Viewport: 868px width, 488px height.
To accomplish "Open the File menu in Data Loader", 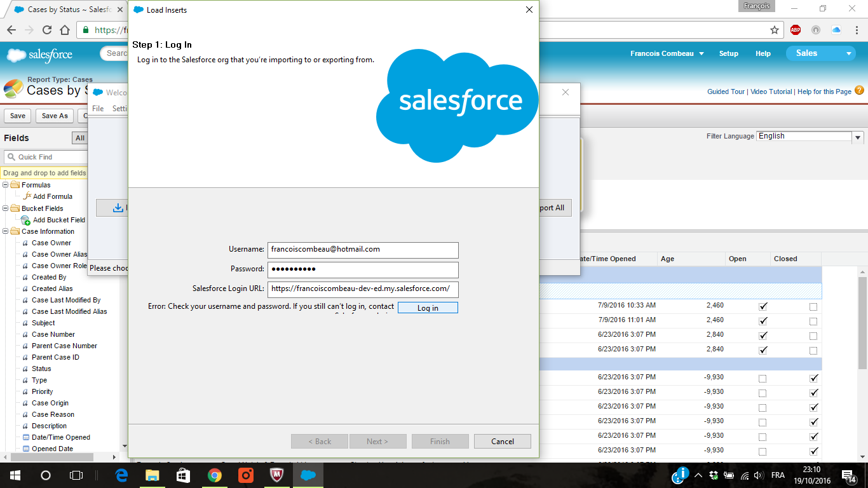I will coord(98,109).
